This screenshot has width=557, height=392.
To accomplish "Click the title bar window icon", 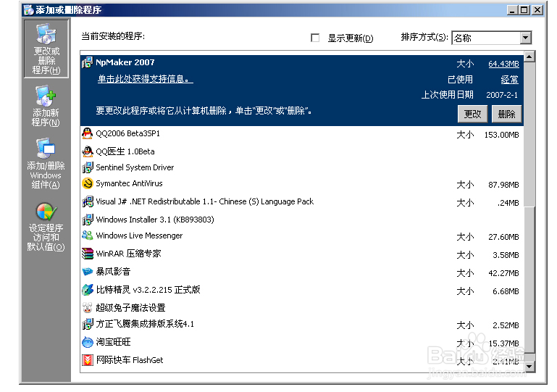I will 28,9.
